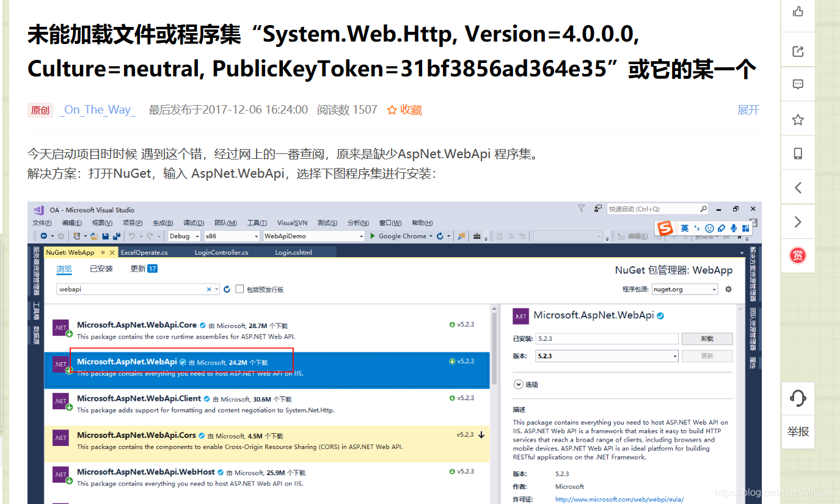
Task: Click 展开 to expand article info
Action: coord(748,110)
